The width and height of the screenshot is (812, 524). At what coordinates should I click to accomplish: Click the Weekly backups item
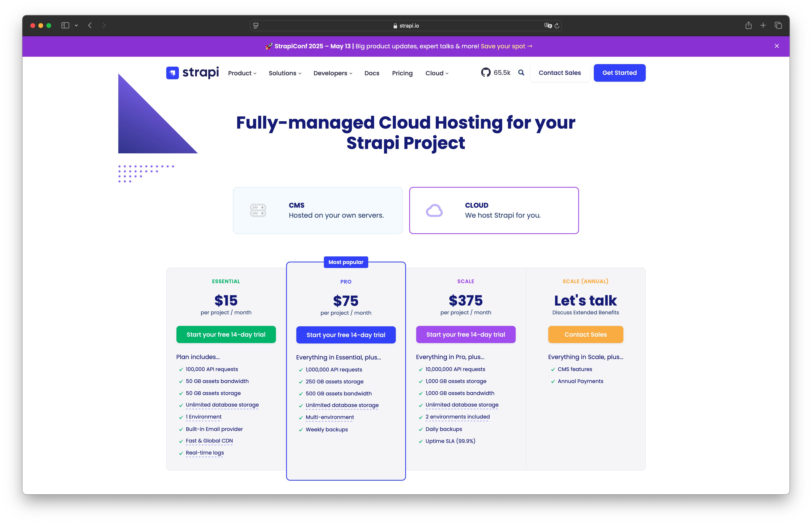coord(327,429)
